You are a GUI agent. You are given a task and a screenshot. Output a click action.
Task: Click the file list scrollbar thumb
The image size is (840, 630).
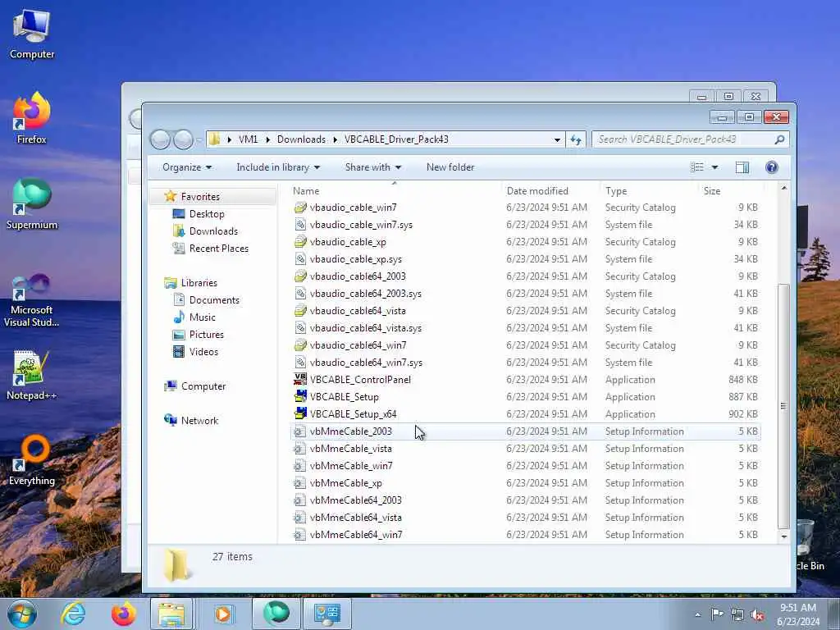pos(783,406)
